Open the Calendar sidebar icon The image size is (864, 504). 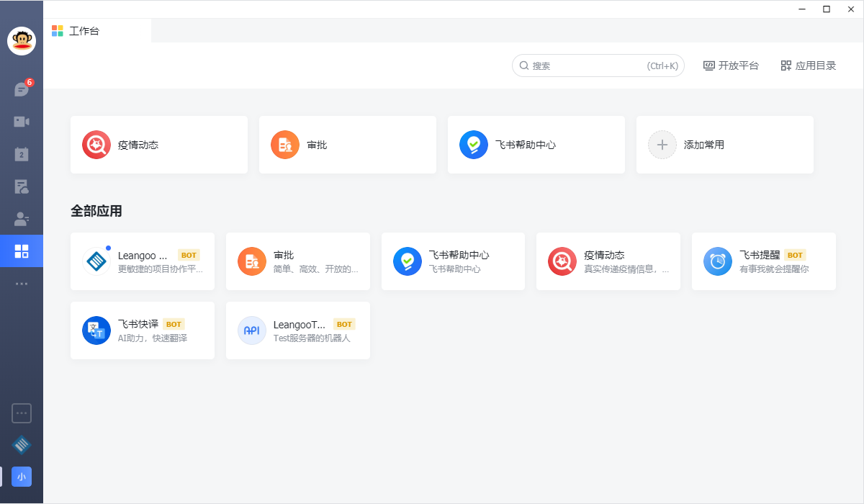pos(22,154)
